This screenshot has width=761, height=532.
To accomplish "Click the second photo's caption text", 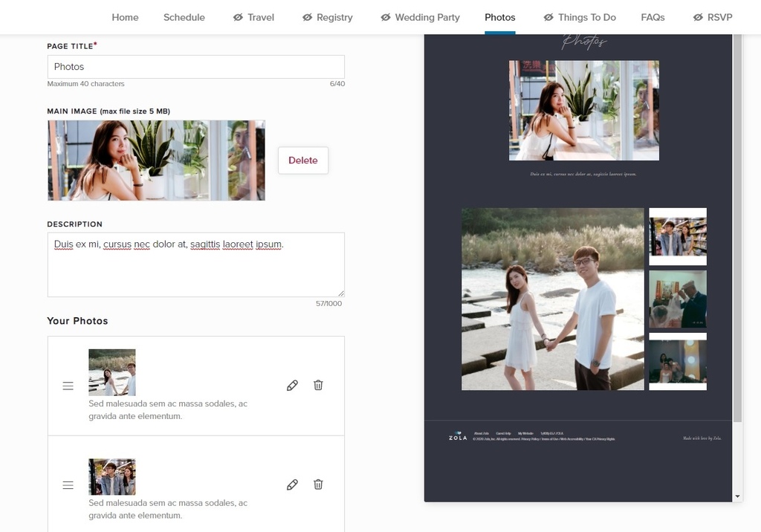I will click(x=168, y=509).
